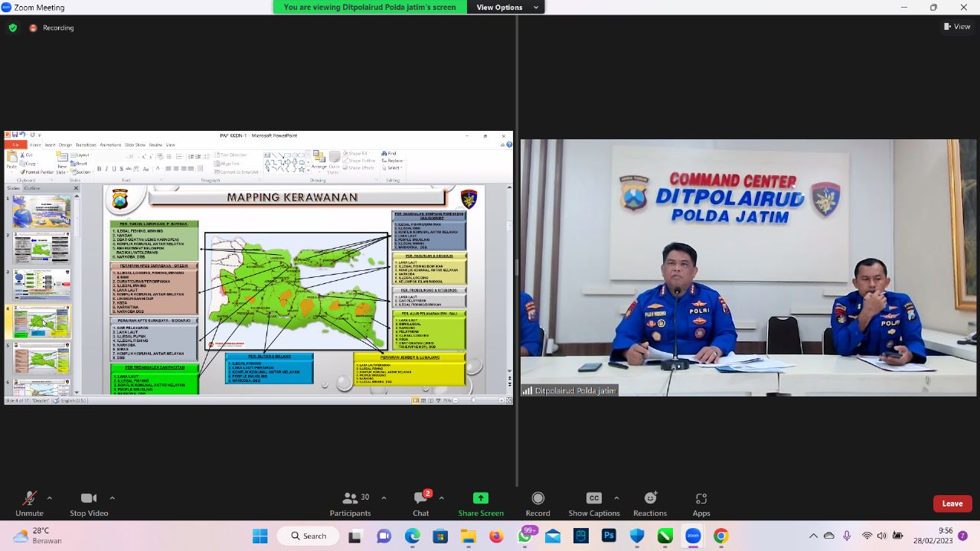Stop Video in the Zoom toolbar
The height and width of the screenshot is (551, 980).
(89, 503)
